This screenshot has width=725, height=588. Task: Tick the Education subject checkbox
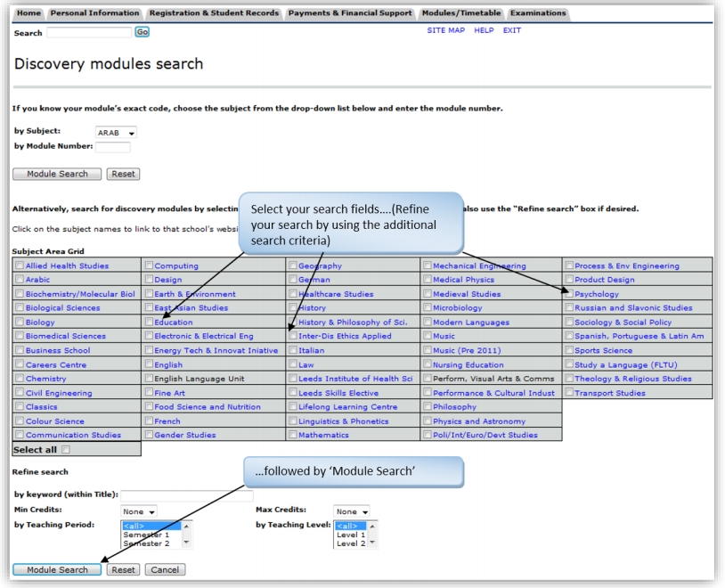[x=149, y=322]
